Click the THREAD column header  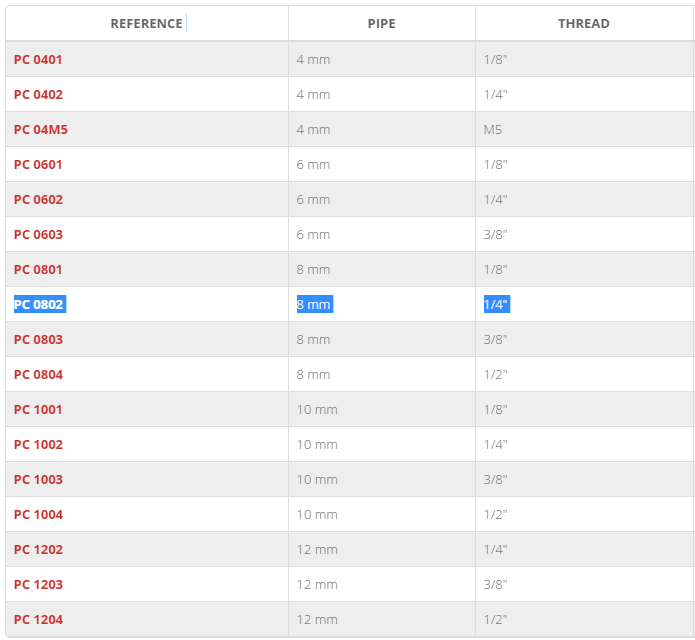click(584, 23)
